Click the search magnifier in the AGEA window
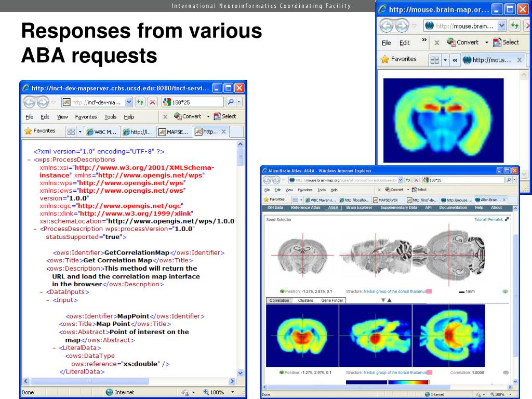This screenshot has width=532, height=399. click(x=509, y=180)
